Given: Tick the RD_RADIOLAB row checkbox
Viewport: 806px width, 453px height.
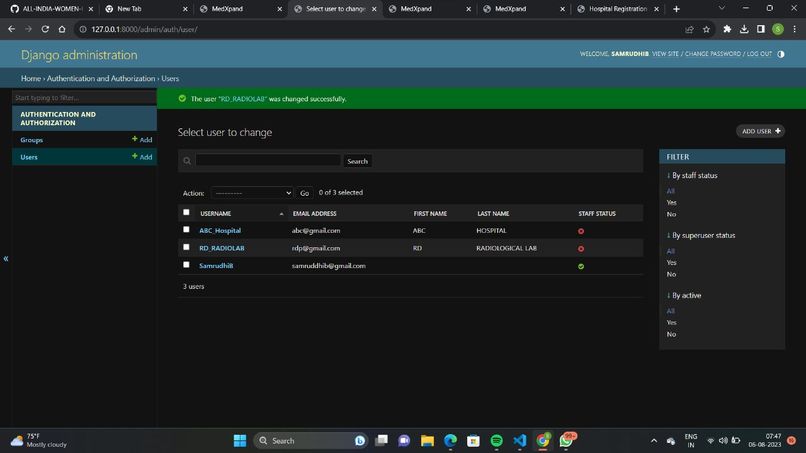Looking at the screenshot, I should [186, 247].
